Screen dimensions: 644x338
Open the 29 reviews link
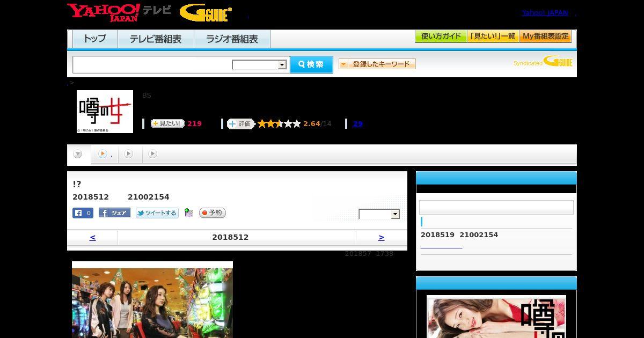point(358,124)
